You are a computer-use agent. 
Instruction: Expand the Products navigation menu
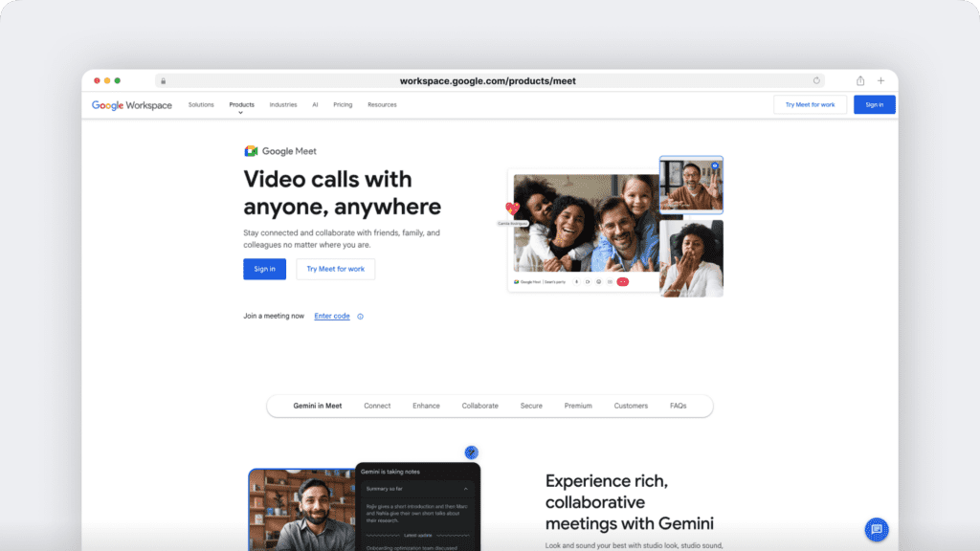pyautogui.click(x=241, y=104)
